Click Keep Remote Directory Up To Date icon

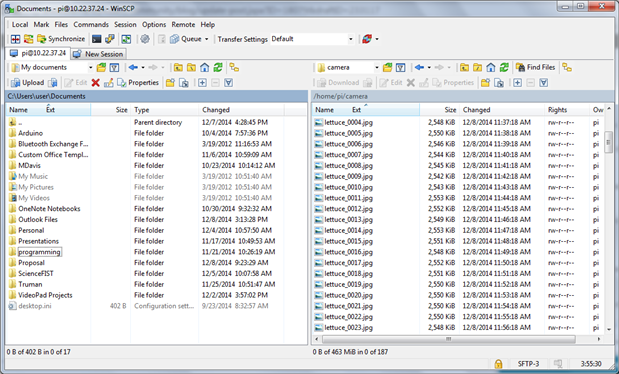coord(126,39)
